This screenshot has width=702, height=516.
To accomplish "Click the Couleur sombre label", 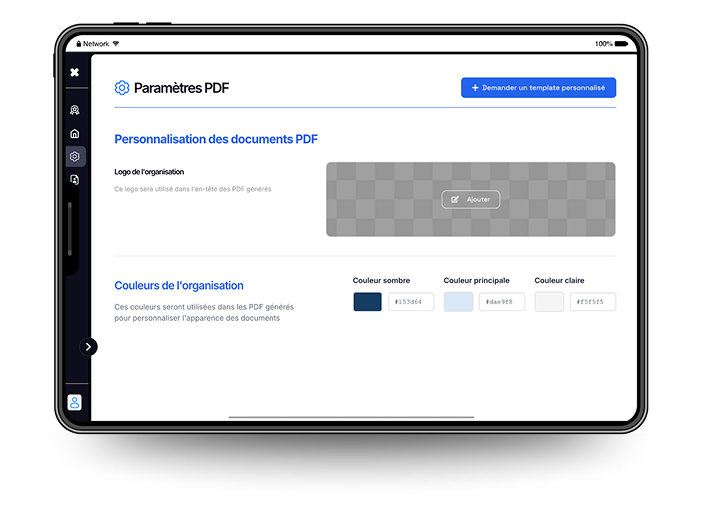I will (381, 281).
